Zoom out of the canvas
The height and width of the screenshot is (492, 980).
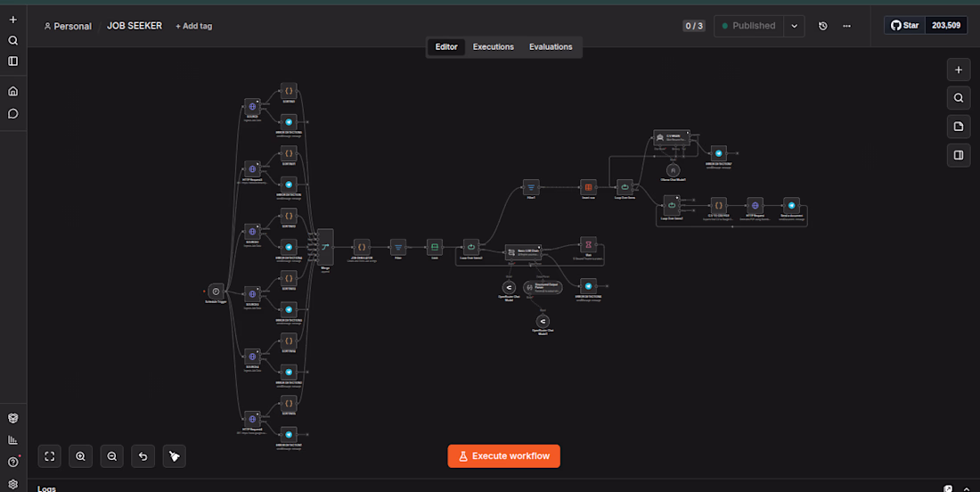point(112,456)
